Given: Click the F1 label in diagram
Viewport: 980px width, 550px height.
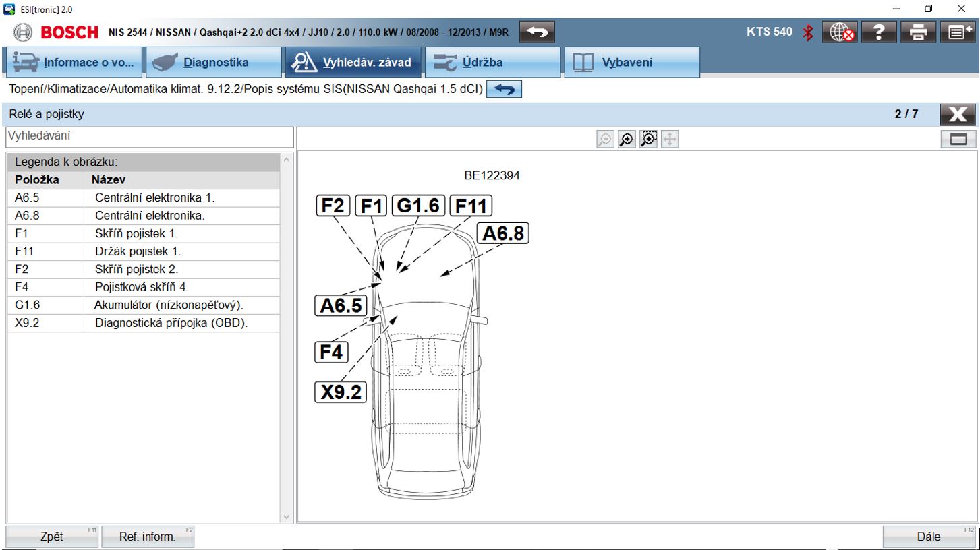Looking at the screenshot, I should 371,206.
